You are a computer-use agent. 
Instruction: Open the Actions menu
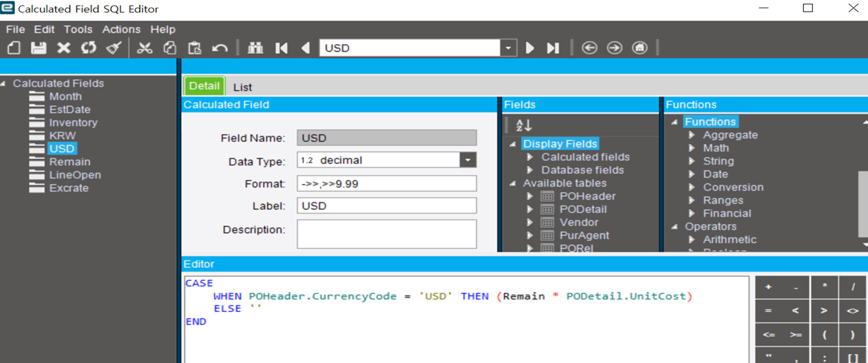121,30
